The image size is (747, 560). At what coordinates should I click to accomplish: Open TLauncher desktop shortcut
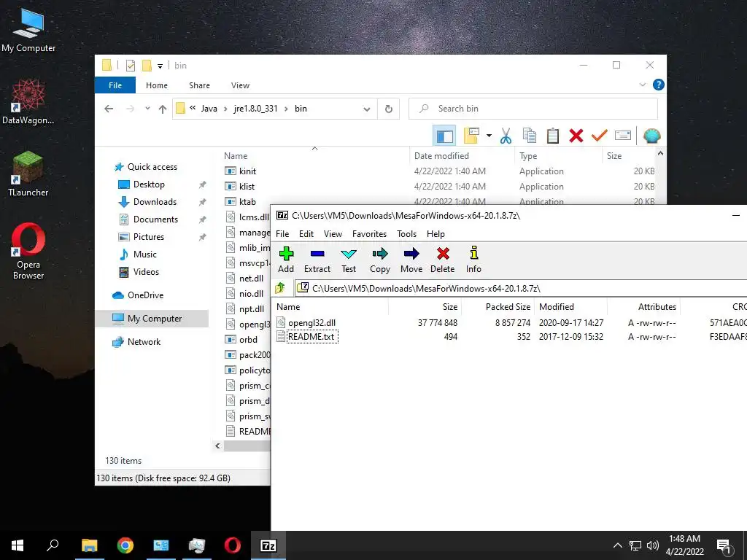(28, 174)
